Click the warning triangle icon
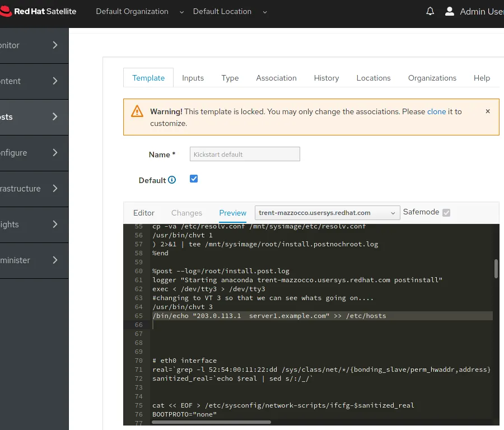This screenshot has height=430, width=504. (137, 111)
